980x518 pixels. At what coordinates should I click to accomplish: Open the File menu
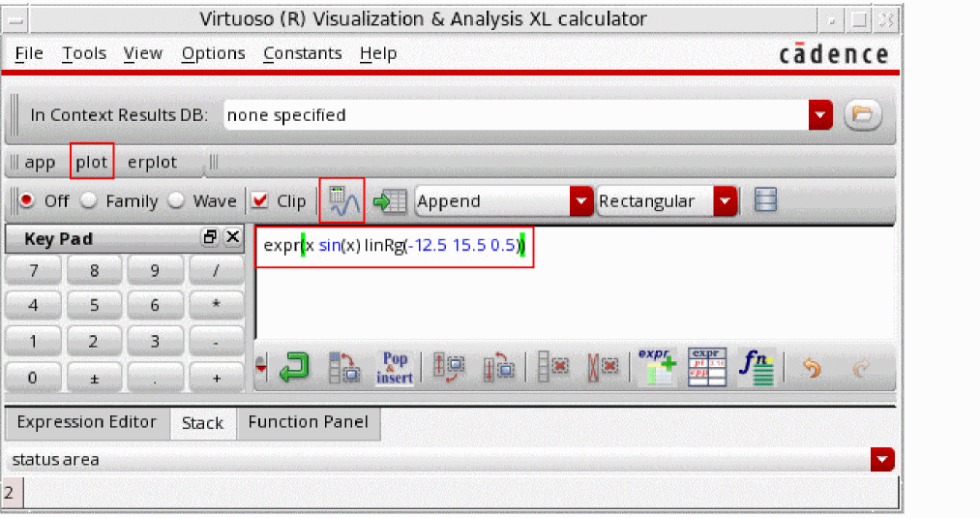(29, 54)
